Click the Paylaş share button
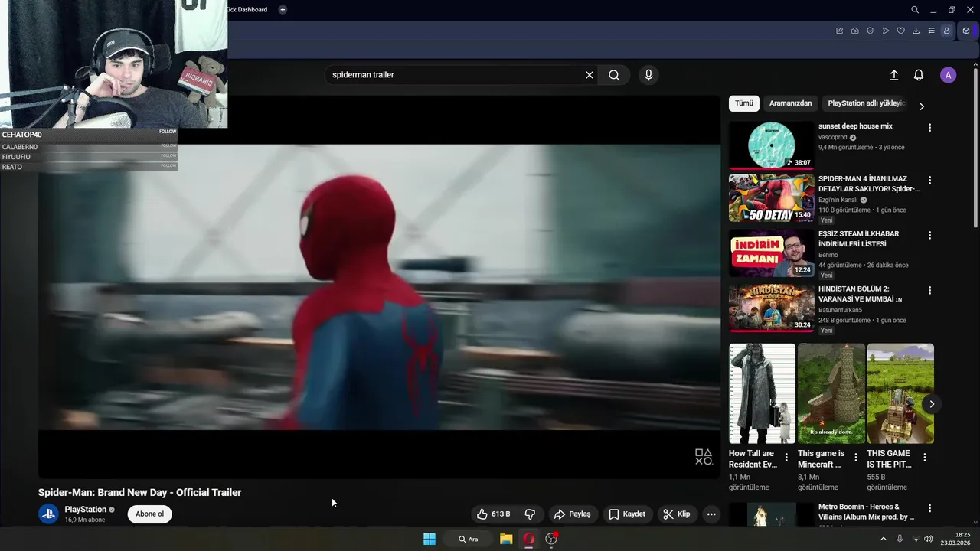980x551 pixels. click(573, 514)
